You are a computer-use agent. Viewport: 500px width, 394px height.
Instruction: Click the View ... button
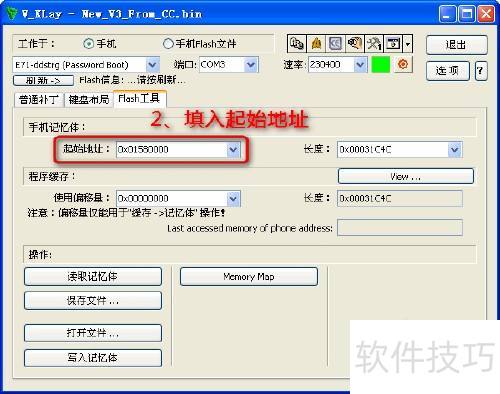click(406, 176)
